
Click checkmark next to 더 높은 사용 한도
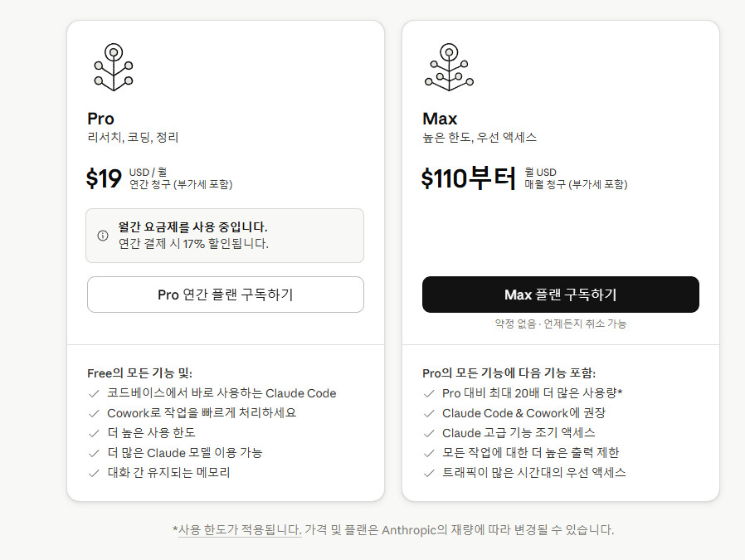tap(94, 433)
